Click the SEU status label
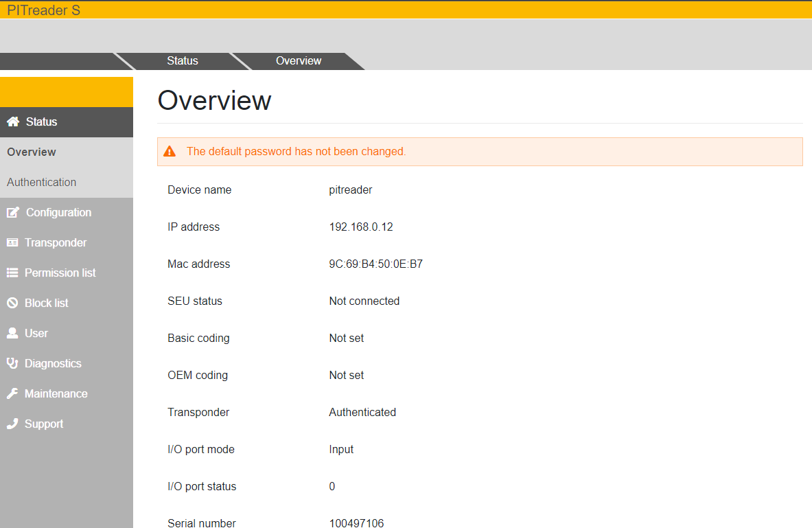The width and height of the screenshot is (812, 528). coord(195,301)
